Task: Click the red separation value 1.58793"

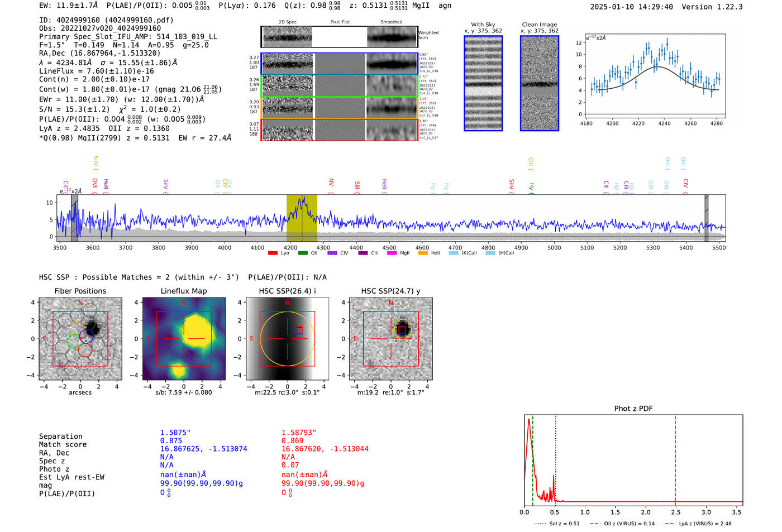Action: pos(299,433)
